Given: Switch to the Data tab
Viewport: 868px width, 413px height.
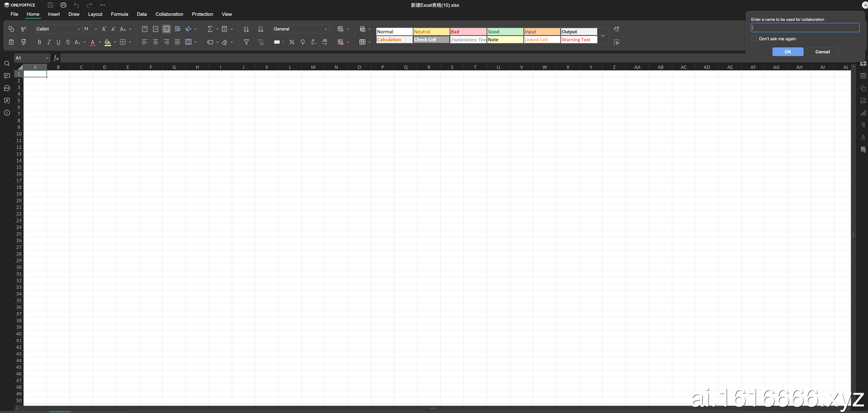Looking at the screenshot, I should click(142, 14).
